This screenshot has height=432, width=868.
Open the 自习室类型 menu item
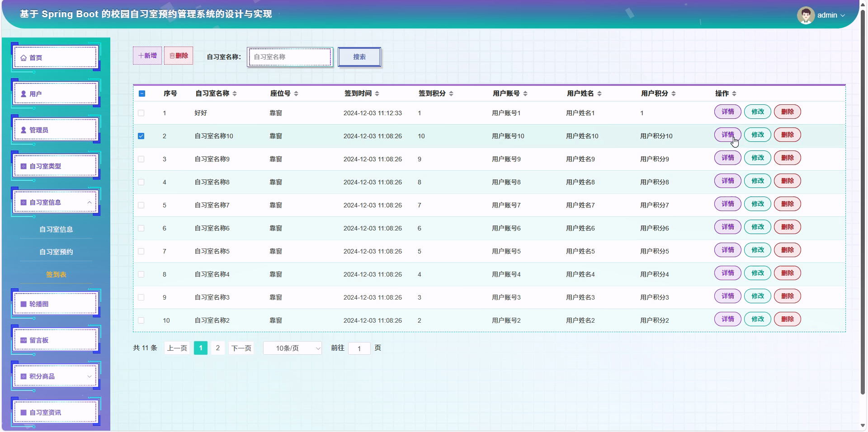pos(56,166)
